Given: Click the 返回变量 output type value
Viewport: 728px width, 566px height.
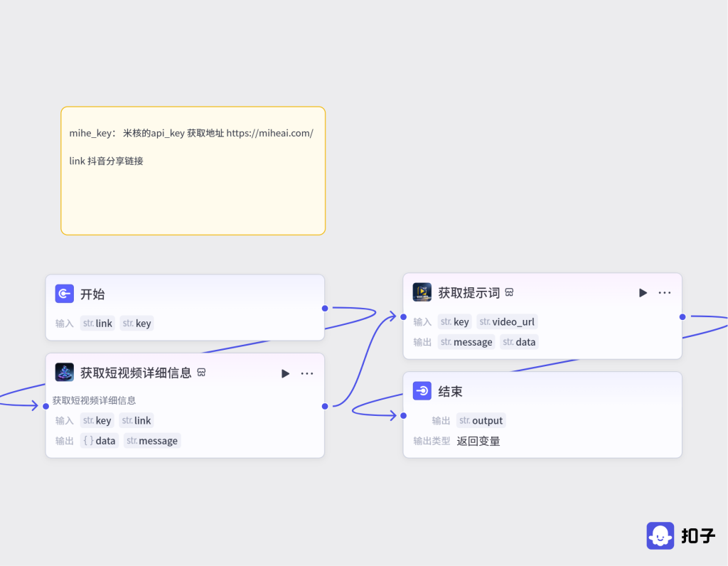Looking at the screenshot, I should tap(478, 441).
